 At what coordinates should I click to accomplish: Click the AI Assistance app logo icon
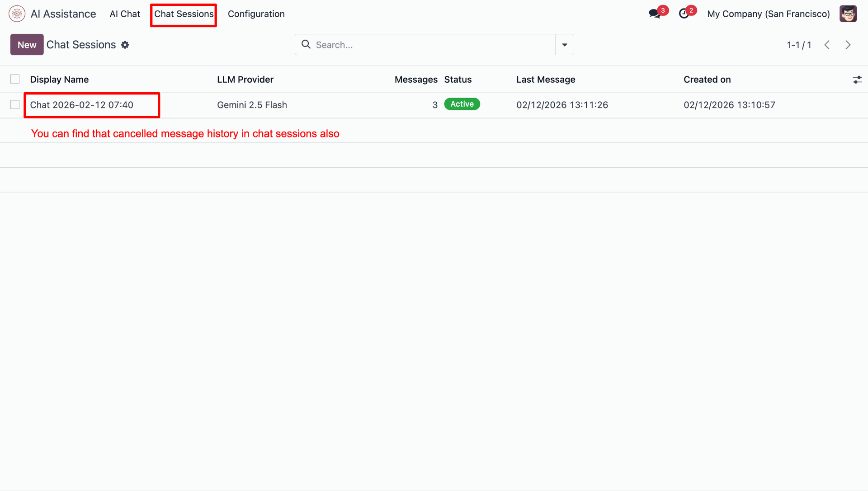pyautogui.click(x=17, y=14)
